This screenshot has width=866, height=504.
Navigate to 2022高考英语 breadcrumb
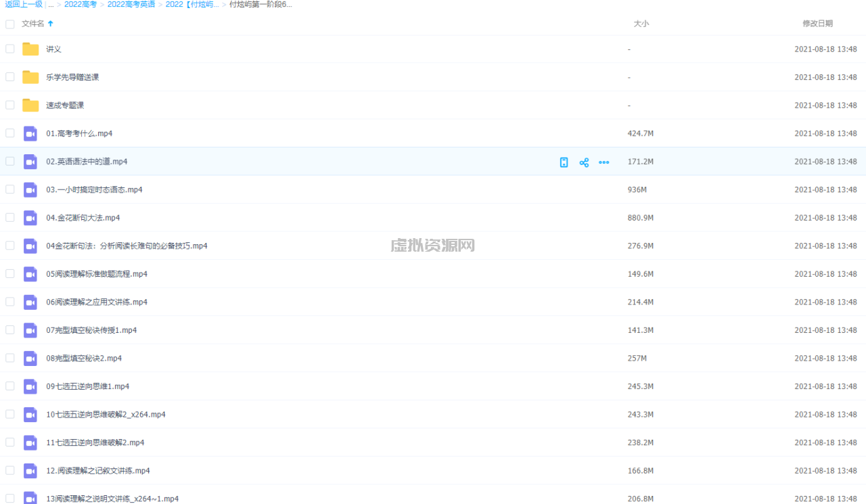click(132, 4)
